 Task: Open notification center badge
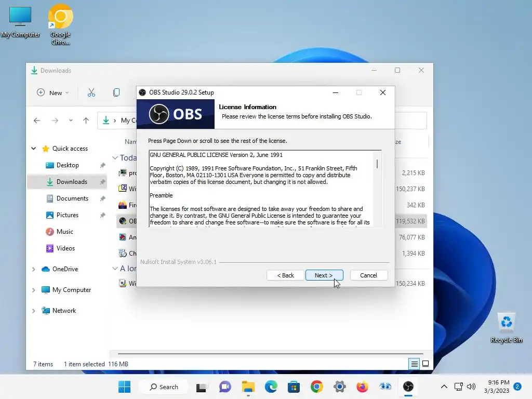pos(517,387)
